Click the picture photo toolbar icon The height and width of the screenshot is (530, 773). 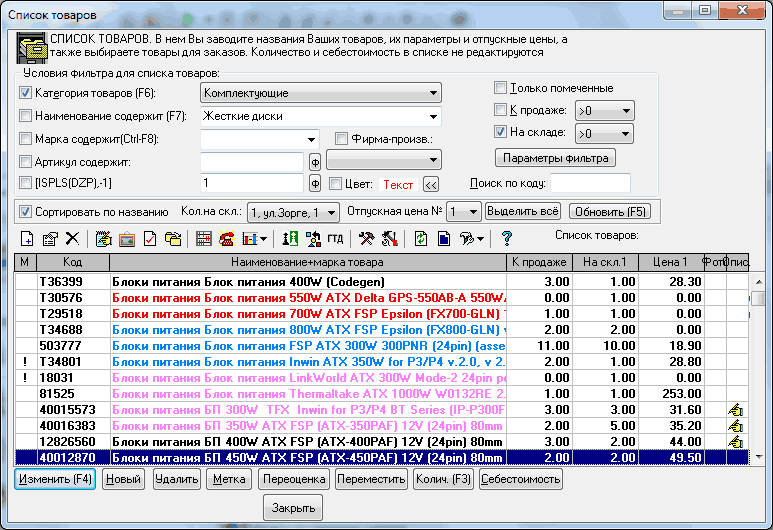pos(127,238)
